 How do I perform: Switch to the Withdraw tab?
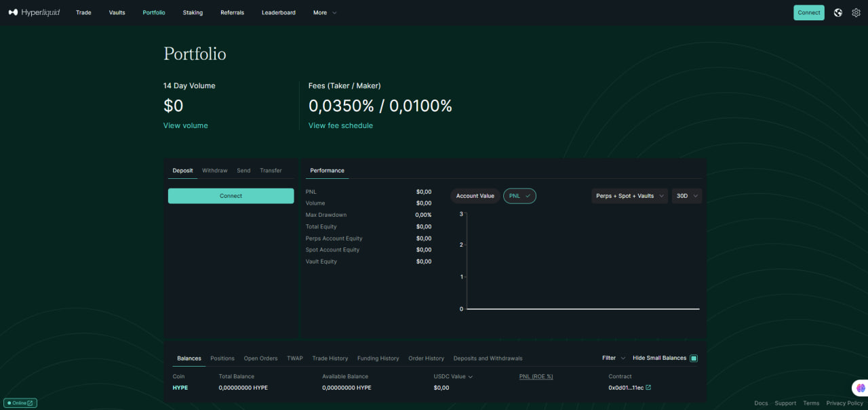click(x=214, y=170)
